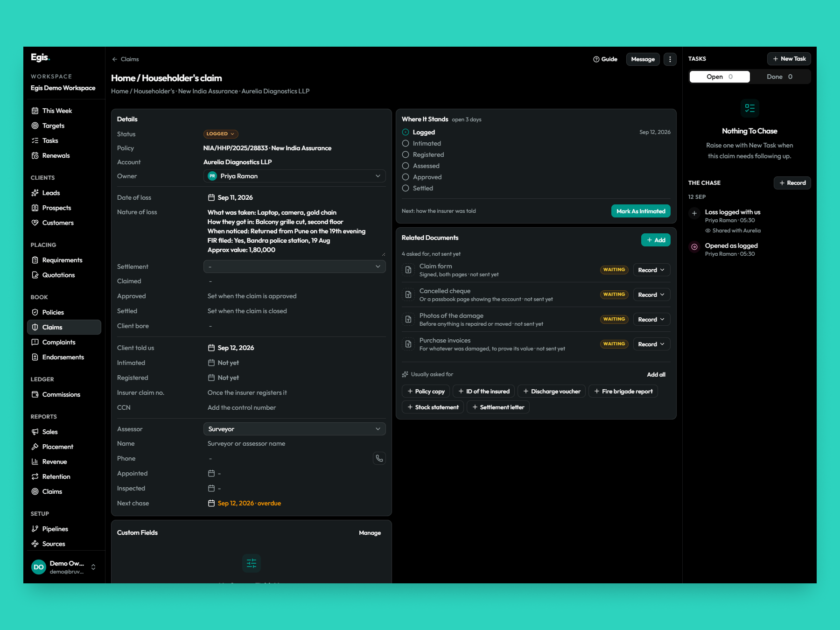
Task: Select the Settled stage radio
Action: pos(406,188)
